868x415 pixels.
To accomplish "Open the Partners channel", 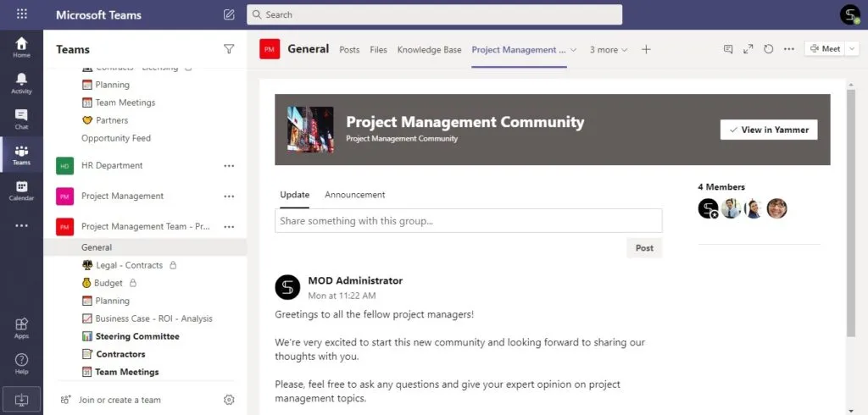I will coord(105,120).
